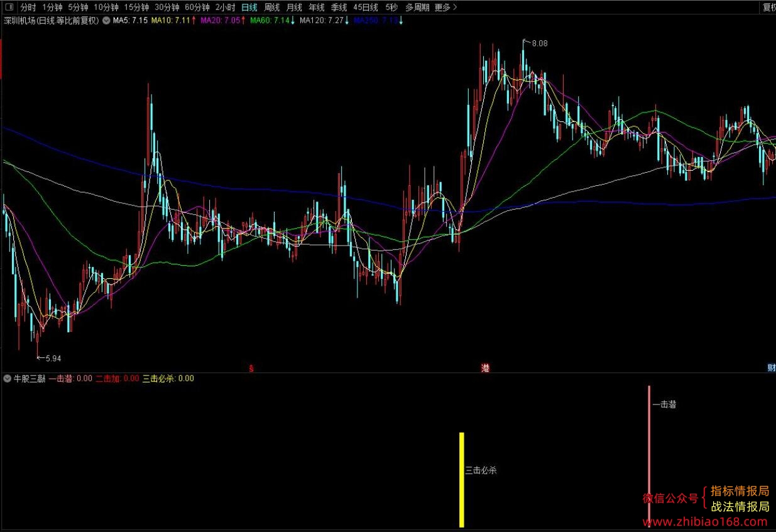The image size is (776, 532).
Task: Switch to the 年线 yearly tab
Action: [317, 8]
